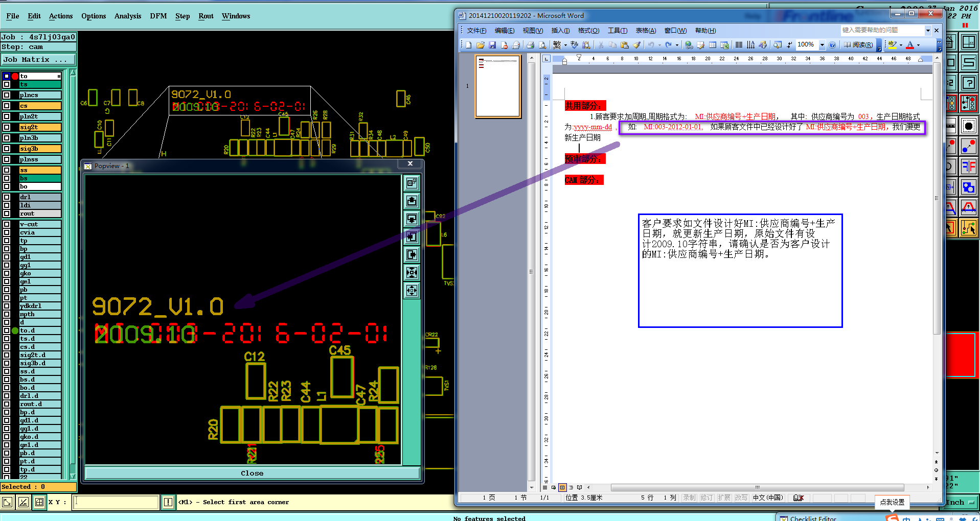
Task: Click the New document icon in Word toolbar
Action: pyautogui.click(x=468, y=45)
